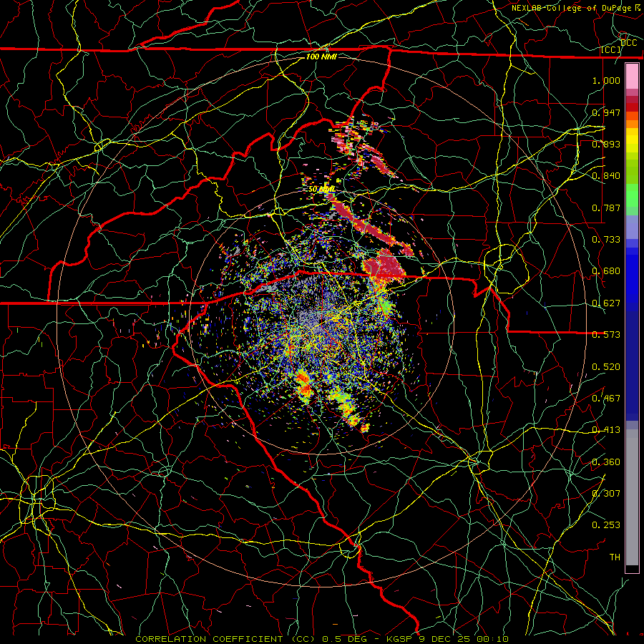Click the 0.307 legend value
The image size is (644, 644).
(606, 494)
